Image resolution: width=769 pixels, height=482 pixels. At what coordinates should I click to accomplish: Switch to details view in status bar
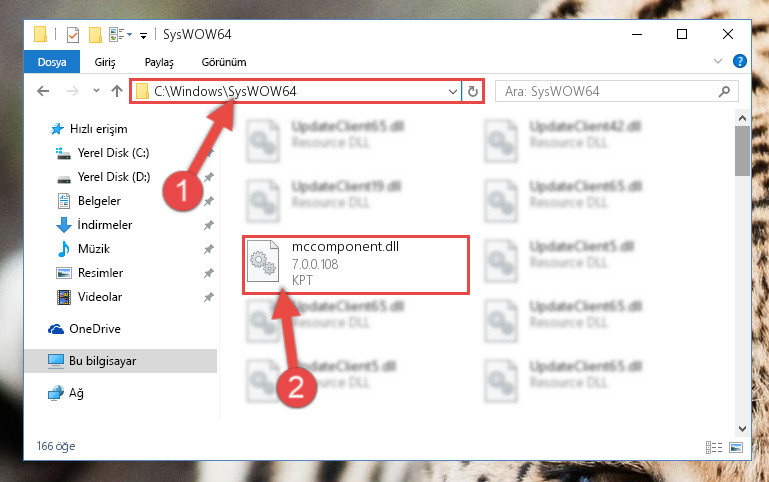(x=714, y=447)
